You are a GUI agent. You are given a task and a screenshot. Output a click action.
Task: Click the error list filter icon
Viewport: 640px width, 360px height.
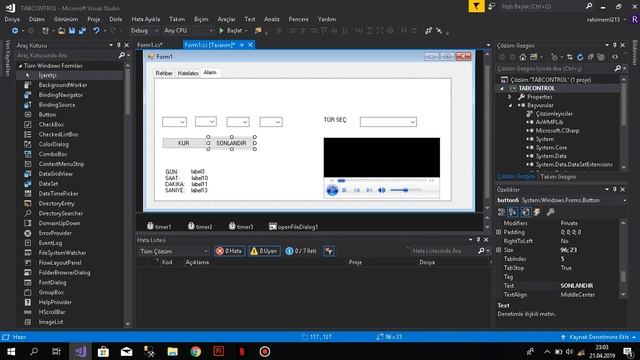(x=329, y=251)
